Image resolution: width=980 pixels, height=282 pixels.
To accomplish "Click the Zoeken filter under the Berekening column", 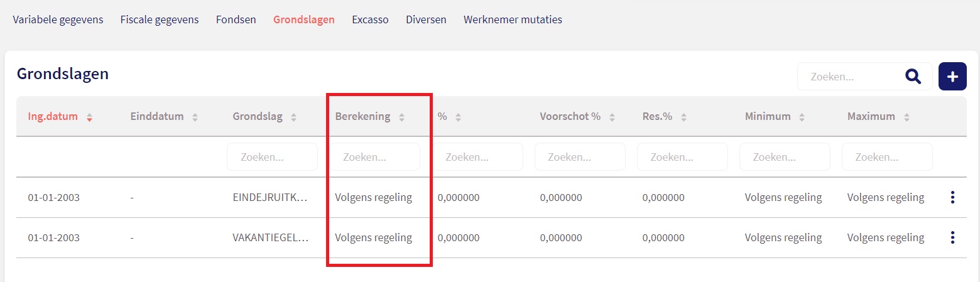I will [x=375, y=157].
